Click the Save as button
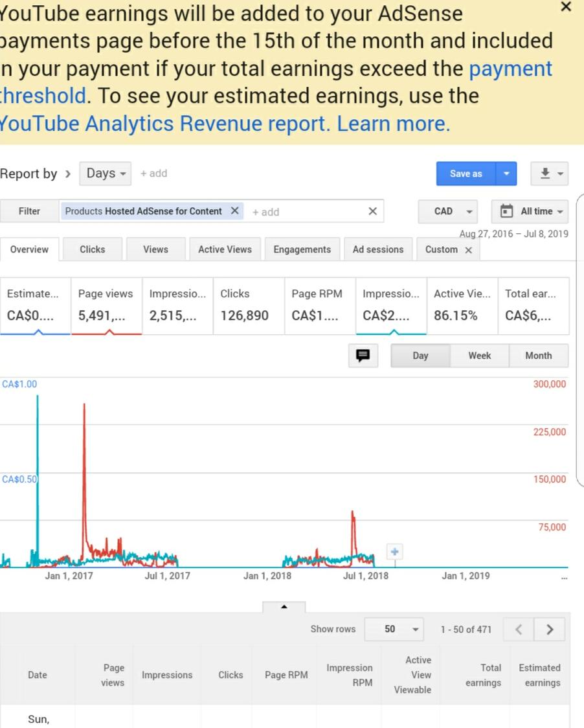This screenshot has height=728, width=584. [466, 174]
